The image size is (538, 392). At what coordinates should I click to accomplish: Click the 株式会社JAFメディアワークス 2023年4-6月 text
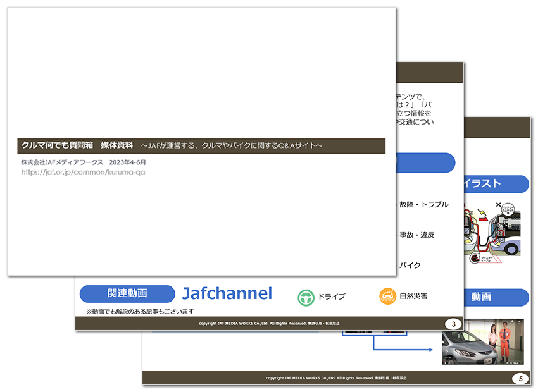[84, 162]
